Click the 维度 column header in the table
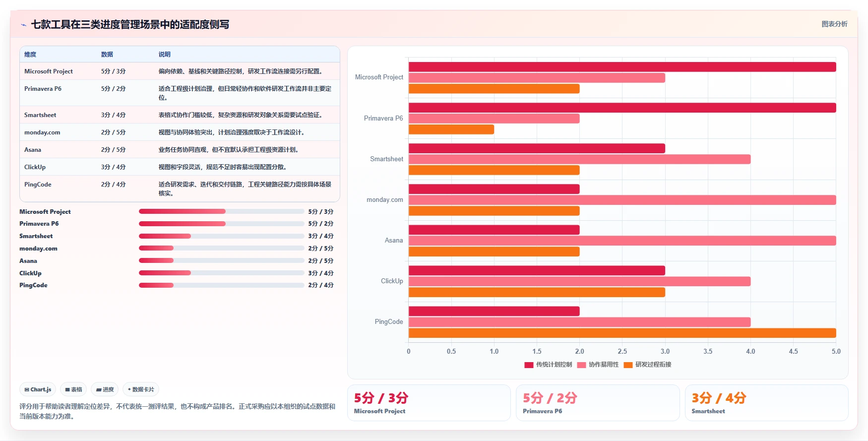This screenshot has width=868, height=441. point(30,55)
